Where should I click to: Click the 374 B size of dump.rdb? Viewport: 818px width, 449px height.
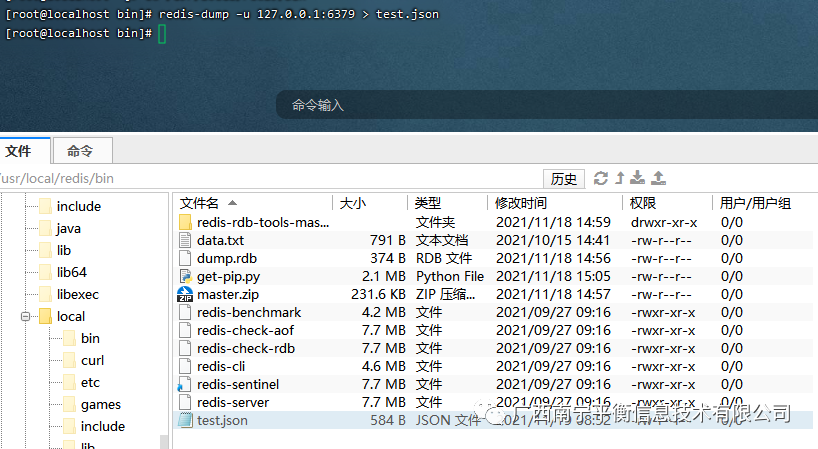388,259
